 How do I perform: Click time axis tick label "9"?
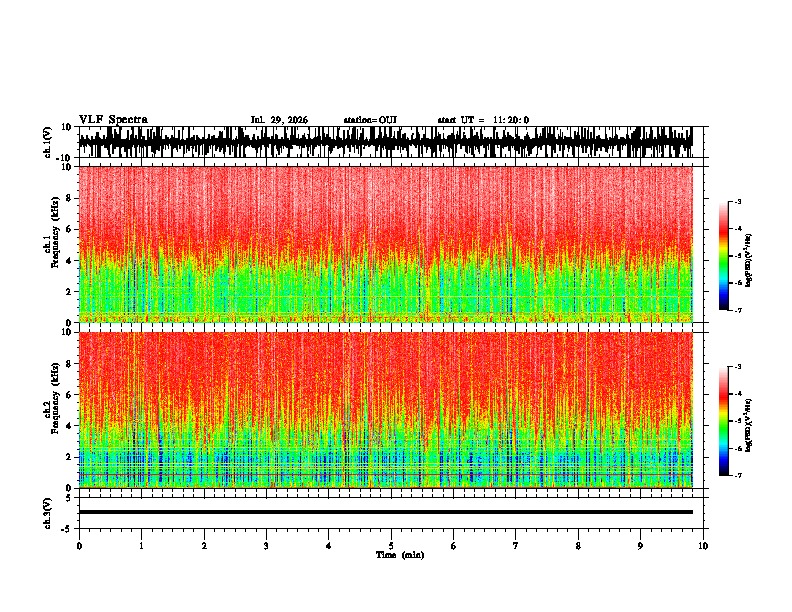(x=640, y=546)
